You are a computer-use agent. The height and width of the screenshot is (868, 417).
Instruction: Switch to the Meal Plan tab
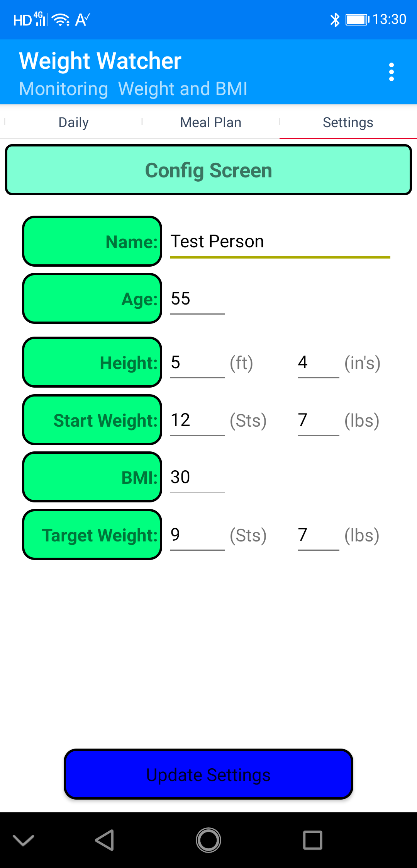[211, 123]
